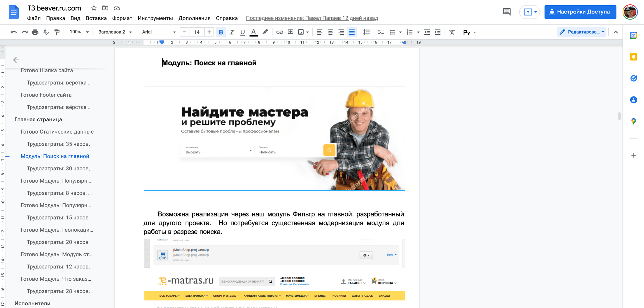644x308 pixels.
Task: Open line spacing options
Action: (366, 32)
